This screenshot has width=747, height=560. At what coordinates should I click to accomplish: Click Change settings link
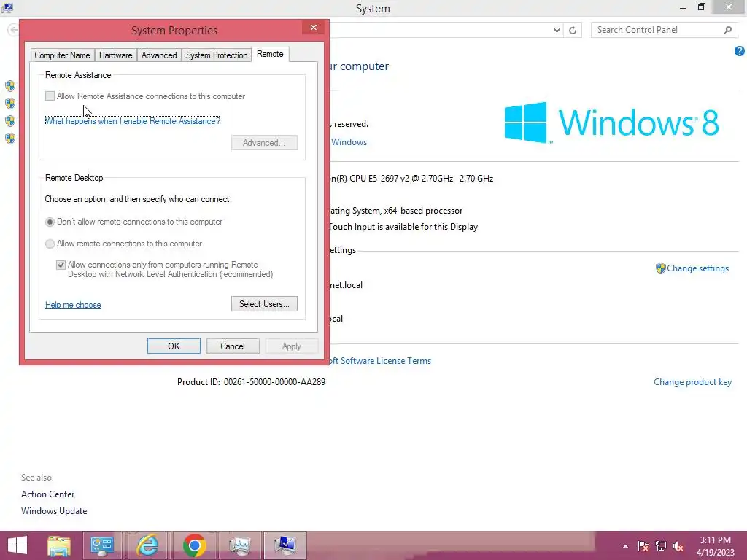[697, 268]
